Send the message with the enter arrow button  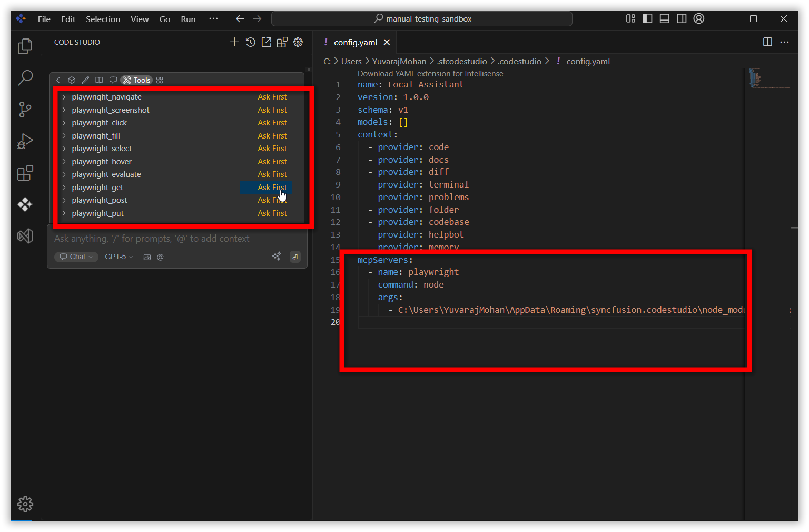(x=295, y=257)
